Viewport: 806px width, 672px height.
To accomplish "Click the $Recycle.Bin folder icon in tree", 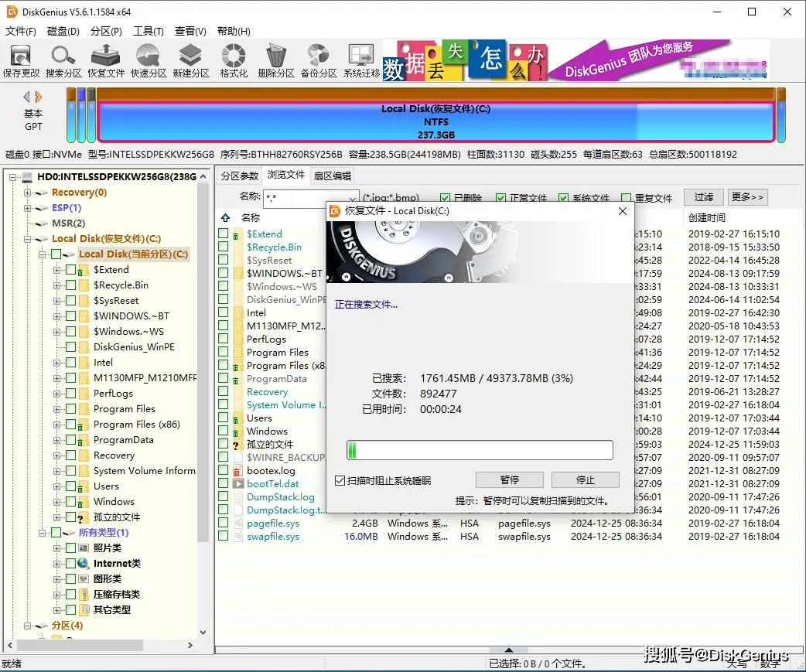I will (x=84, y=285).
